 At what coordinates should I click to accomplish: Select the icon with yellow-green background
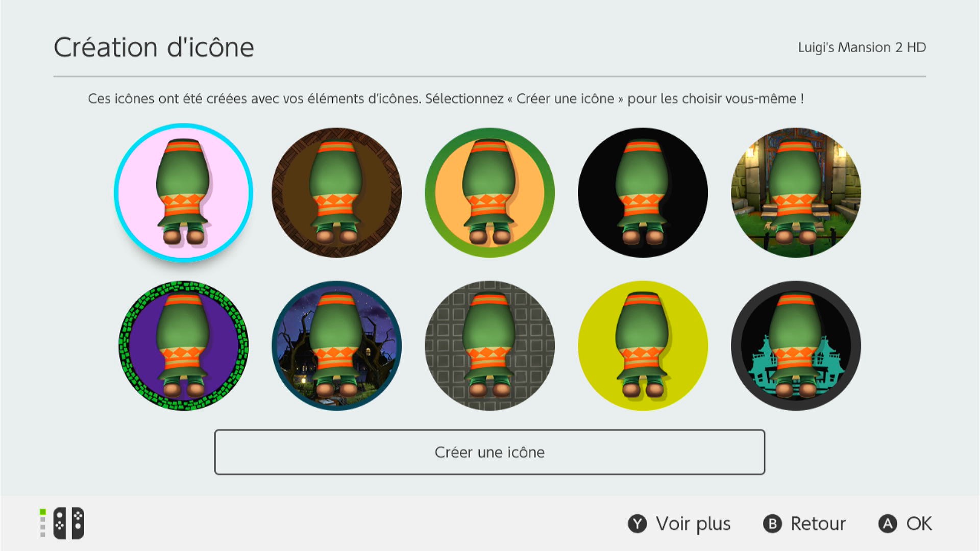click(643, 346)
